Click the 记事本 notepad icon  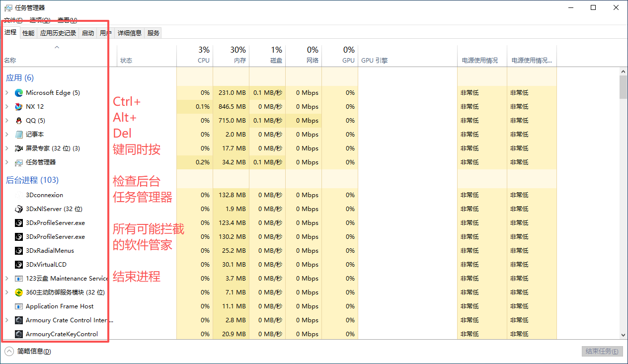coord(19,135)
